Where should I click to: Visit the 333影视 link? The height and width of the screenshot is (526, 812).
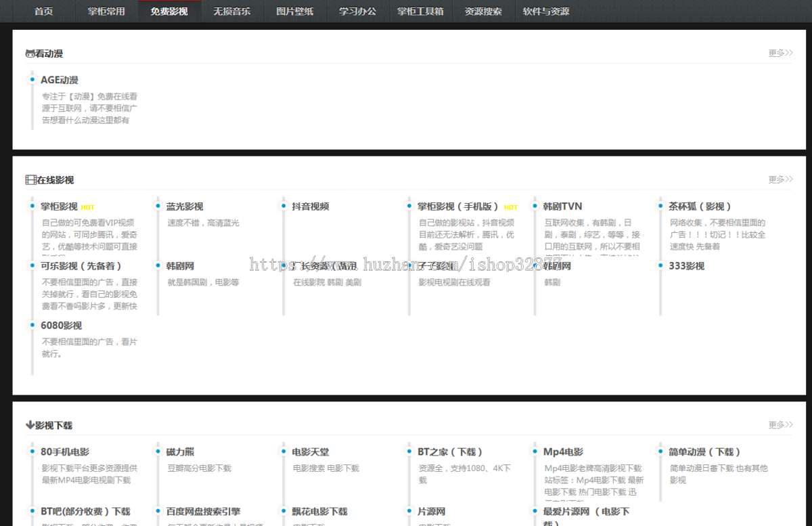pos(687,266)
